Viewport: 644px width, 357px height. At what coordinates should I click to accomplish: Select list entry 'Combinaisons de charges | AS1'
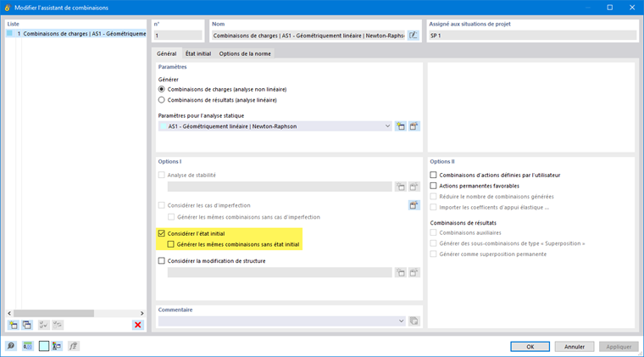pyautogui.click(x=76, y=33)
